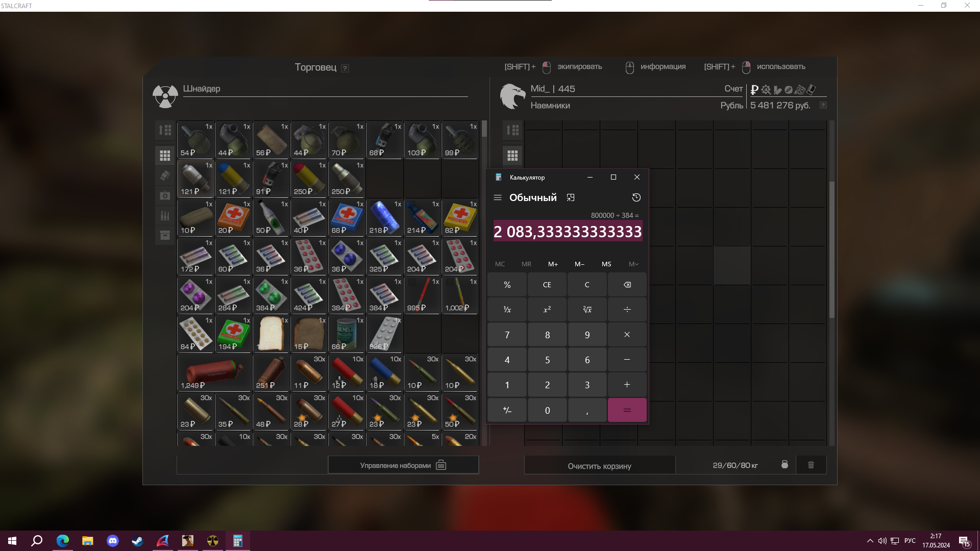Click the trash bin icon in basket bar
This screenshot has height=551, width=980.
(x=811, y=465)
